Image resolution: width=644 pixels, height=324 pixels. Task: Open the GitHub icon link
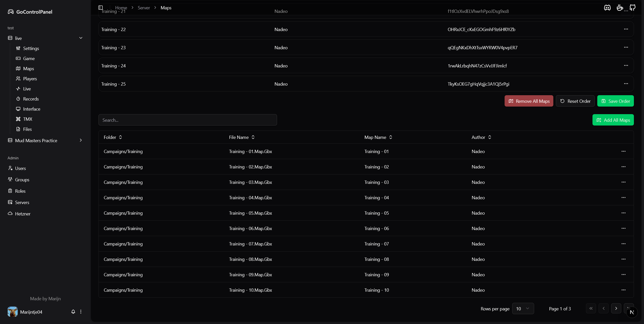(x=632, y=8)
